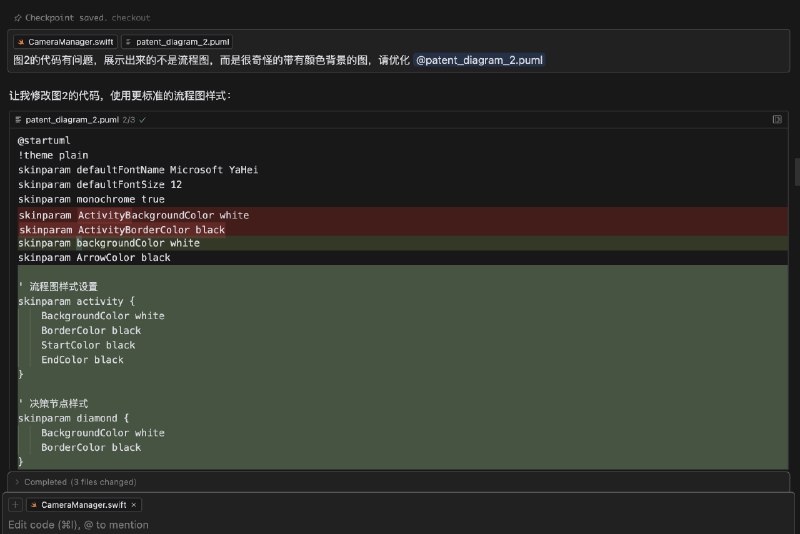Remove the CameraManager.swift context chip
The width and height of the screenshot is (800, 534).
(x=134, y=505)
